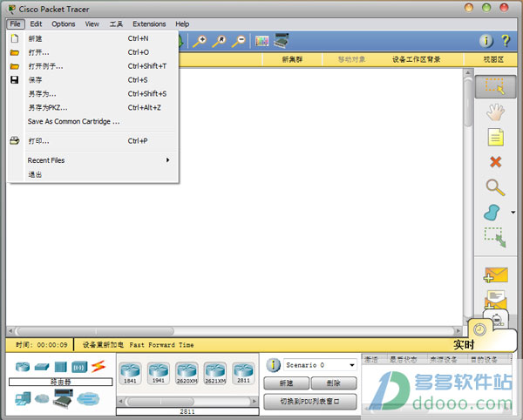Click the Zoom Reset magnifier icon
Screen dimensions: 523x420
(x=219, y=42)
